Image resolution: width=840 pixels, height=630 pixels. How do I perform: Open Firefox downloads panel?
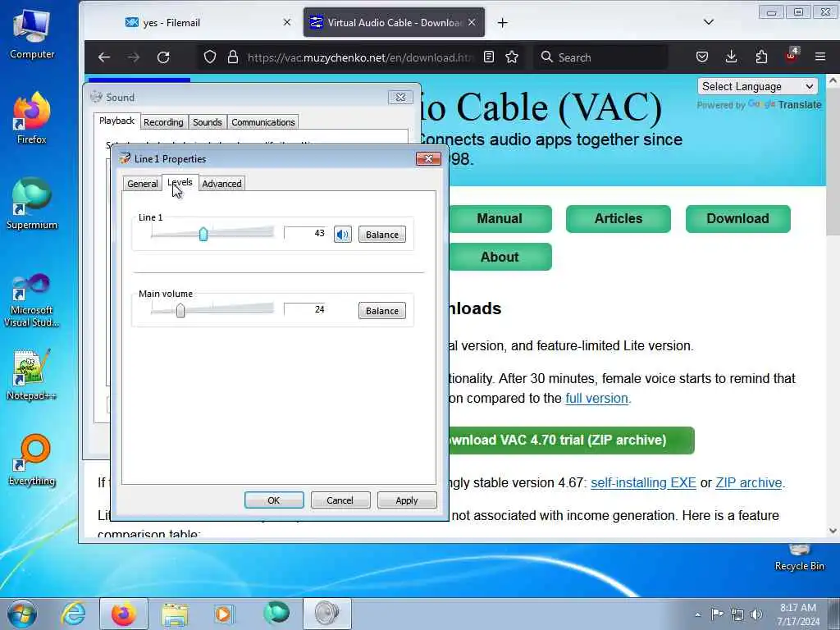pyautogui.click(x=731, y=57)
